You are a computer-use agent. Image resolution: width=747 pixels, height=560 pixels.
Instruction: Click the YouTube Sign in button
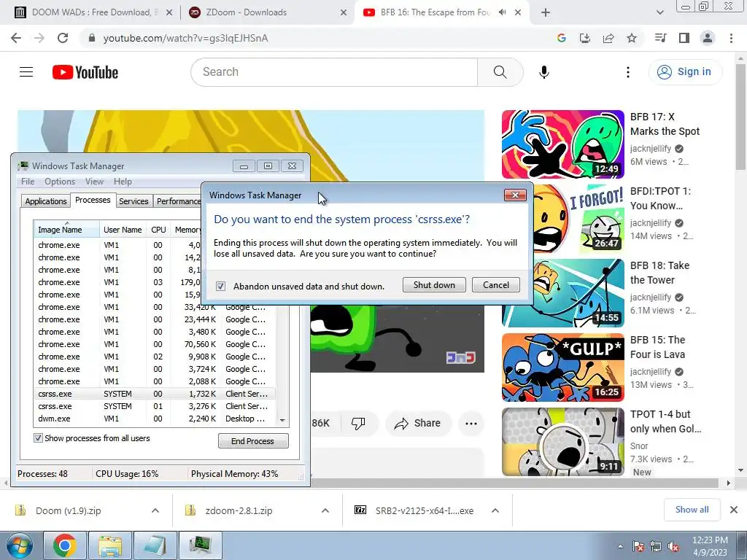pos(685,72)
